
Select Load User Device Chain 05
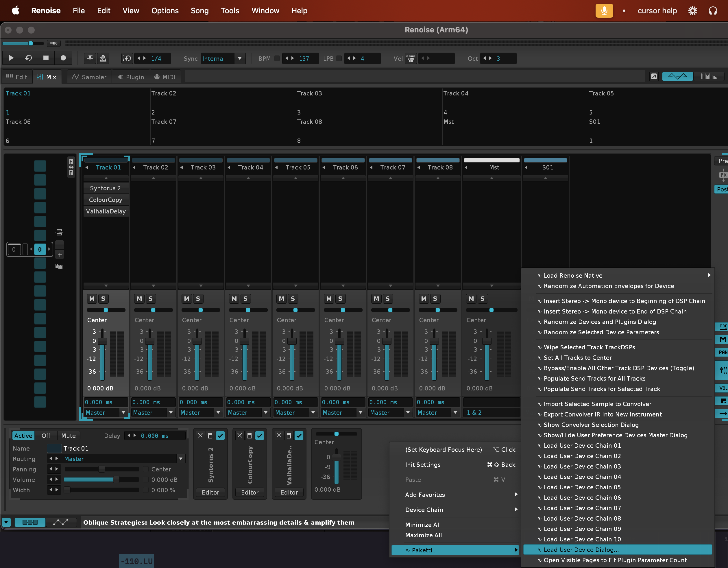coord(582,487)
